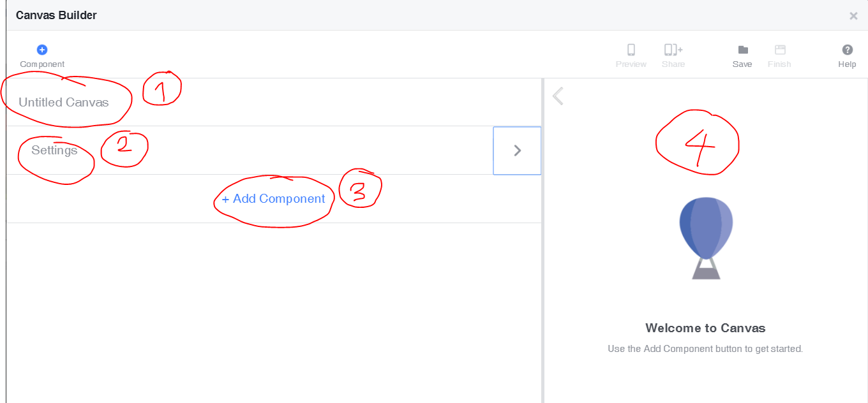Open the phone Preview icon
Viewport: 868px width, 403px height.
tap(631, 50)
